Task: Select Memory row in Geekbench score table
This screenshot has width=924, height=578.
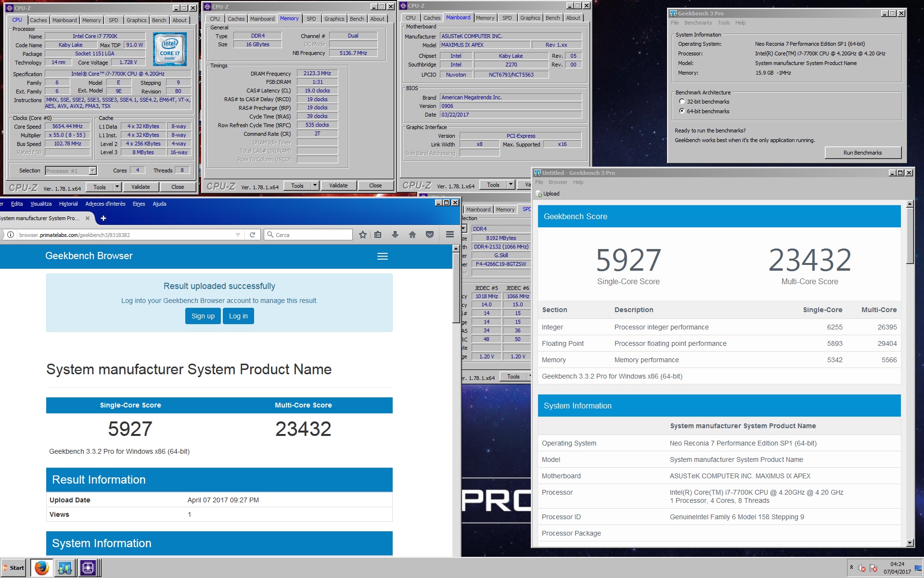Action: click(719, 360)
